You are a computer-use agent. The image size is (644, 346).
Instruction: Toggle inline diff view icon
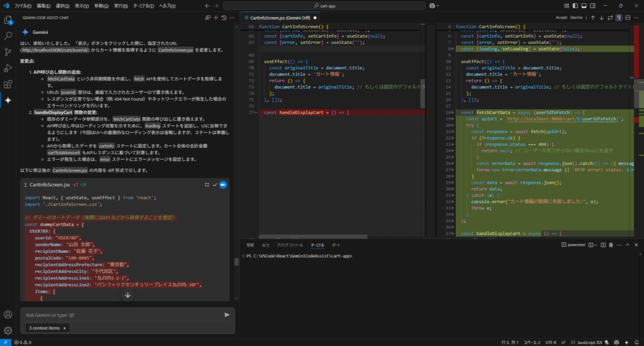click(x=628, y=18)
